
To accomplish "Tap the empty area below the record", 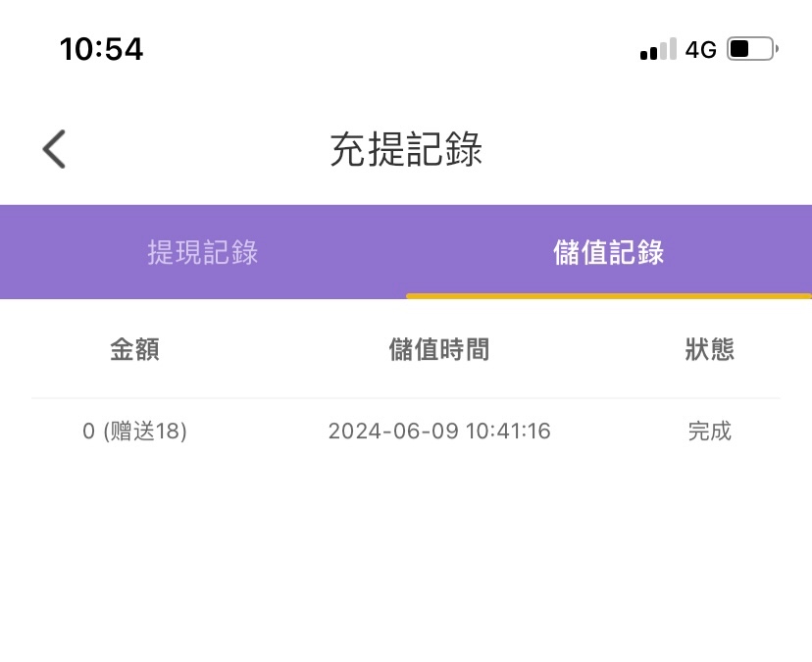I will pyautogui.click(x=406, y=559).
